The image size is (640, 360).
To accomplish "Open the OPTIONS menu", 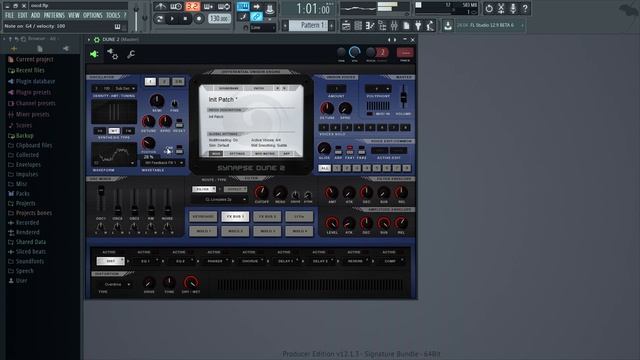I will pyautogui.click(x=93, y=16).
